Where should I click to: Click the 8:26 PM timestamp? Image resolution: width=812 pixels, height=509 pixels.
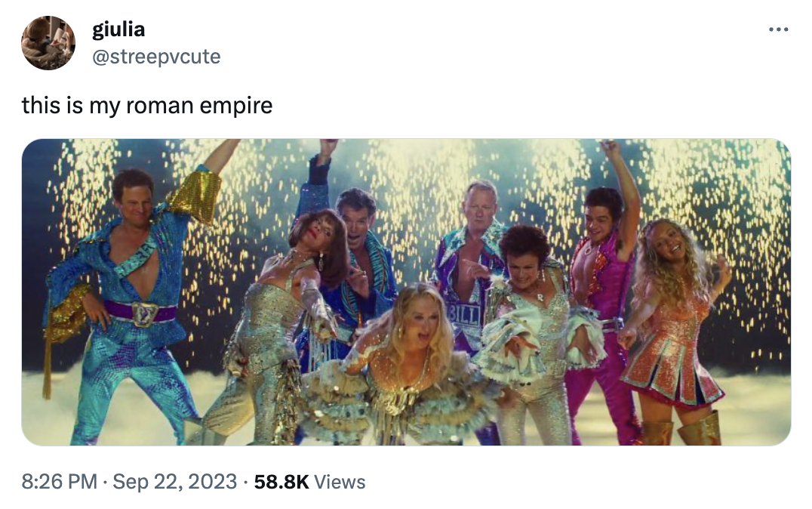59,482
